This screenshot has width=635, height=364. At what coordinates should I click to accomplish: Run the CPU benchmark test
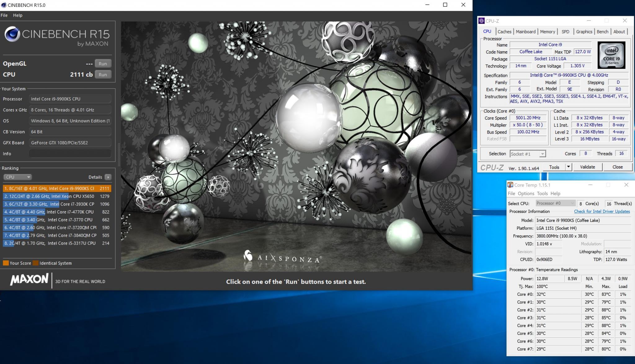click(103, 74)
